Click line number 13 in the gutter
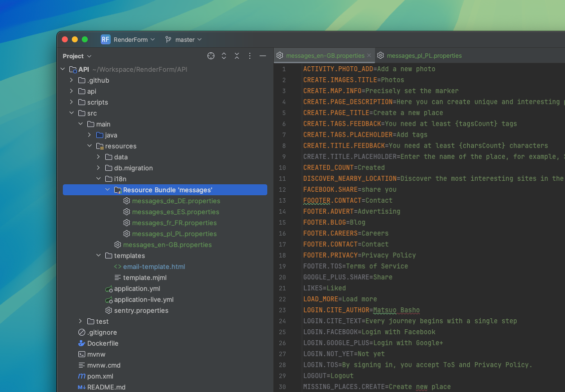This screenshot has width=565, height=392. [x=282, y=201]
